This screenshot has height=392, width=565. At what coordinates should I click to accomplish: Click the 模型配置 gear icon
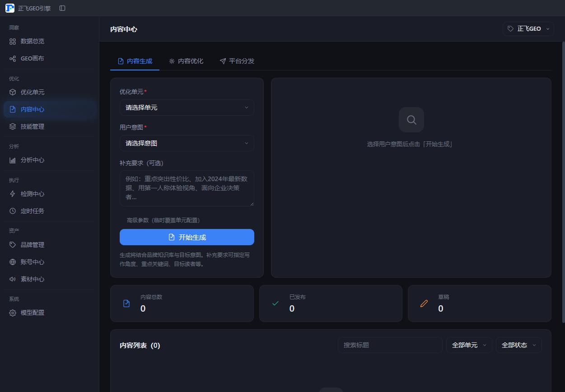[13, 313]
